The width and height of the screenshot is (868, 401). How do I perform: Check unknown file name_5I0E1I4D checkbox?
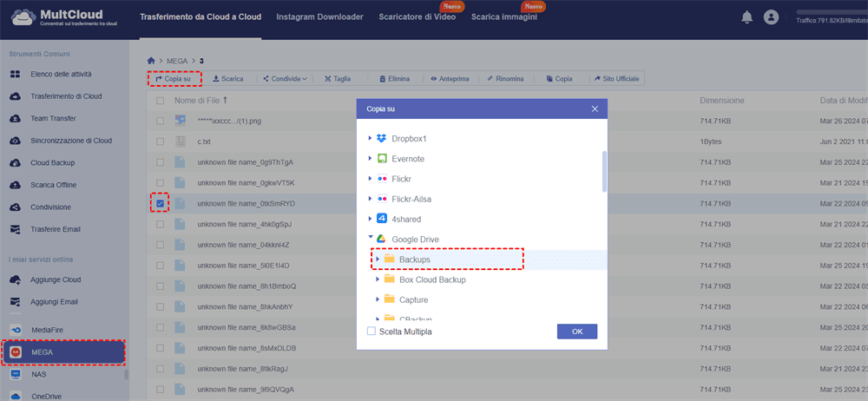pyautogui.click(x=160, y=266)
